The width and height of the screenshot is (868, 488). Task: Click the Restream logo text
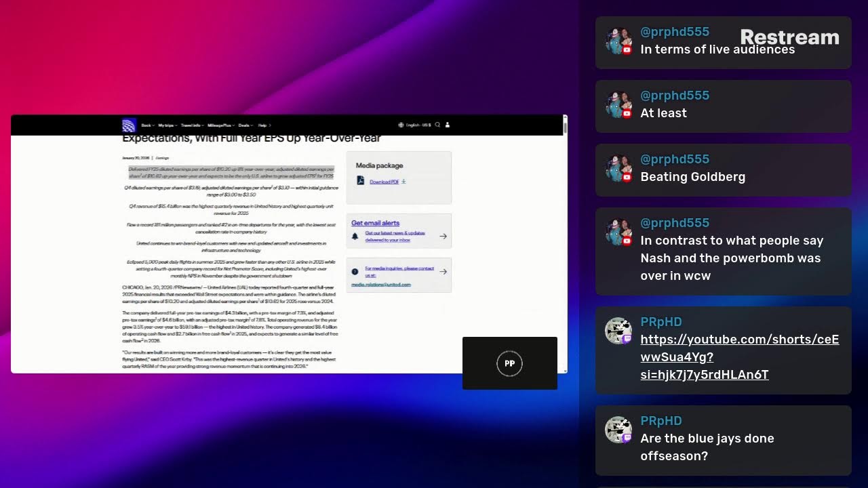(789, 37)
